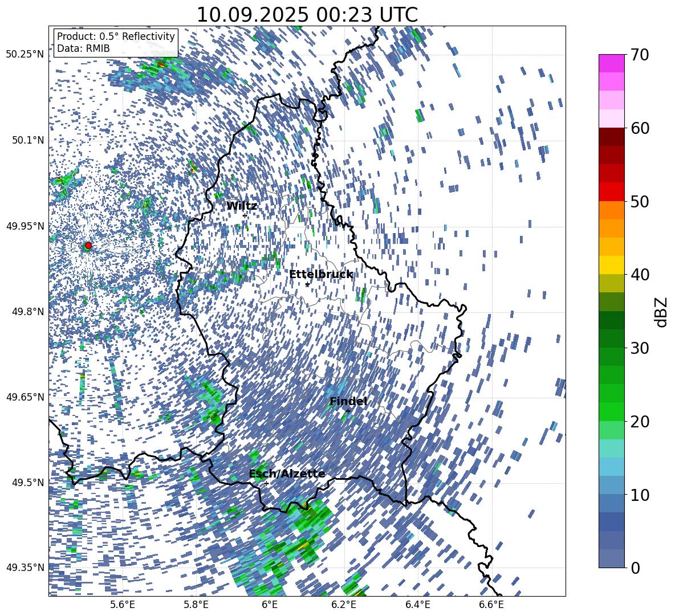Click the colorbar tick label 30

tap(640, 348)
